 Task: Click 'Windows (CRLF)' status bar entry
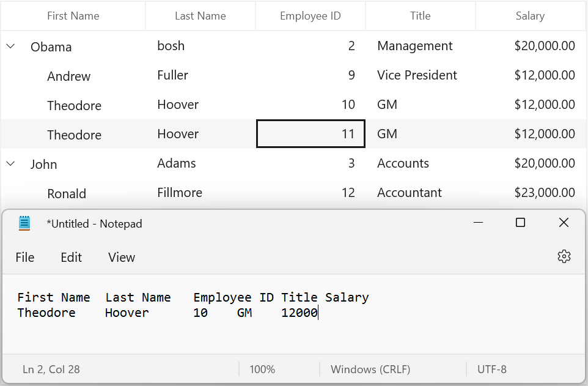[370, 369]
